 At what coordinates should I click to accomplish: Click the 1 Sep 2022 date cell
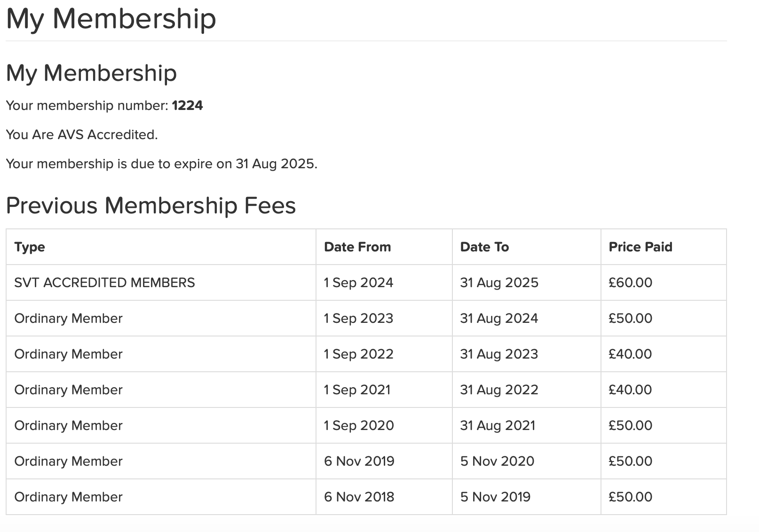[358, 354]
